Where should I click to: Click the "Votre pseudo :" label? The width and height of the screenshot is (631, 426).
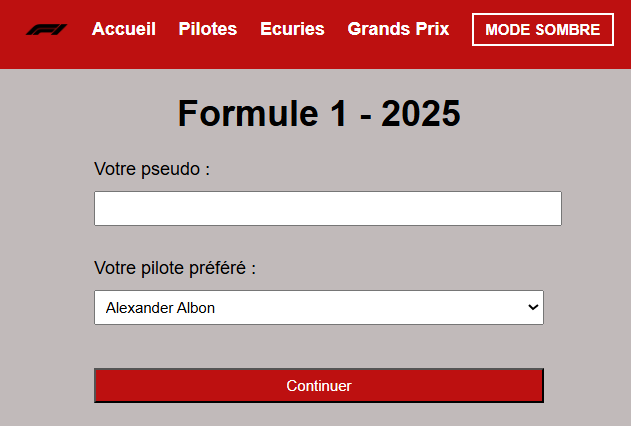click(x=152, y=168)
